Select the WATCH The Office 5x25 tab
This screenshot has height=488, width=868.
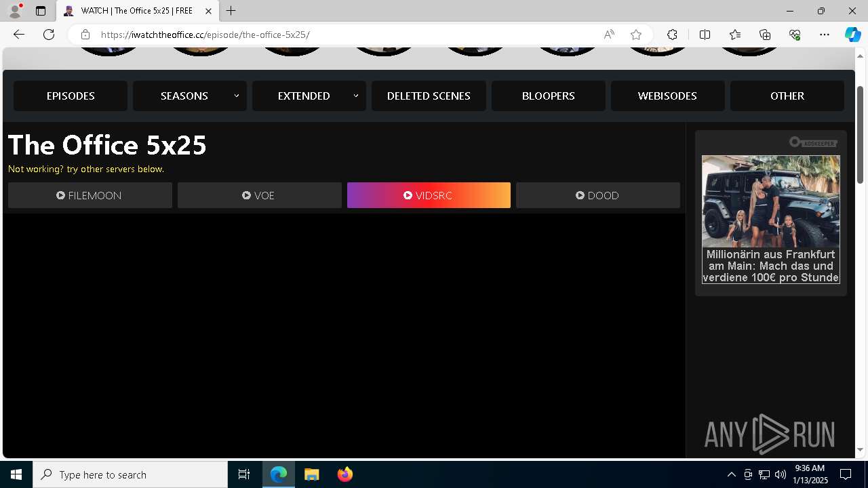click(138, 11)
